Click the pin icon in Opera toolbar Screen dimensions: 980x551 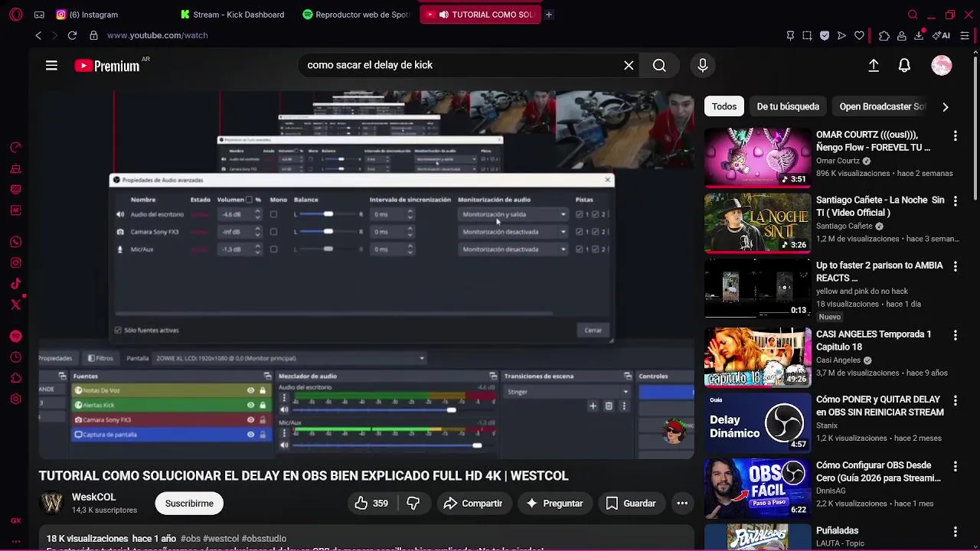pyautogui.click(x=790, y=35)
